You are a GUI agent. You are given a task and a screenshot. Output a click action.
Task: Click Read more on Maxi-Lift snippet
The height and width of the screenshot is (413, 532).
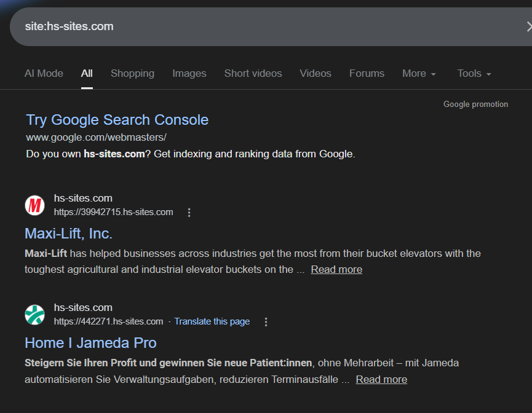point(336,270)
